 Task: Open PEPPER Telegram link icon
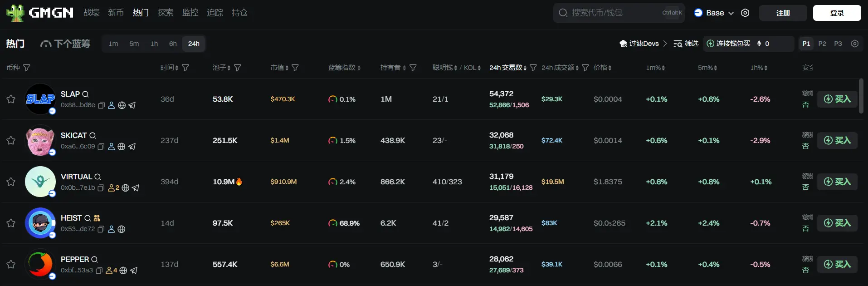[134, 271]
